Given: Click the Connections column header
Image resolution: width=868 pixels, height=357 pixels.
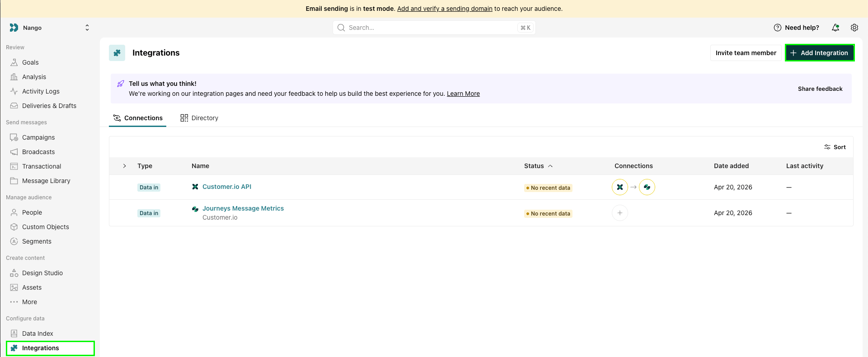Looking at the screenshot, I should [633, 166].
